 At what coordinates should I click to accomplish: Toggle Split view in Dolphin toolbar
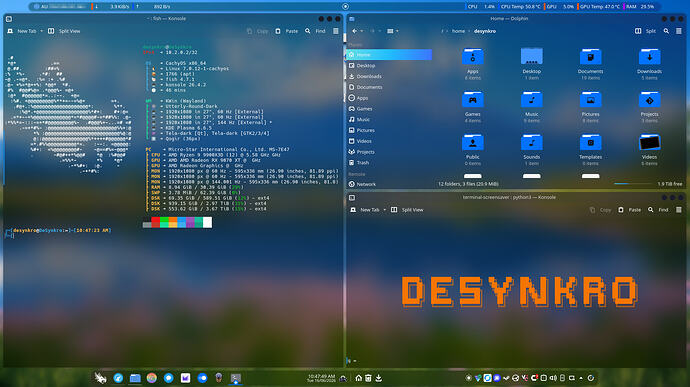click(x=645, y=31)
